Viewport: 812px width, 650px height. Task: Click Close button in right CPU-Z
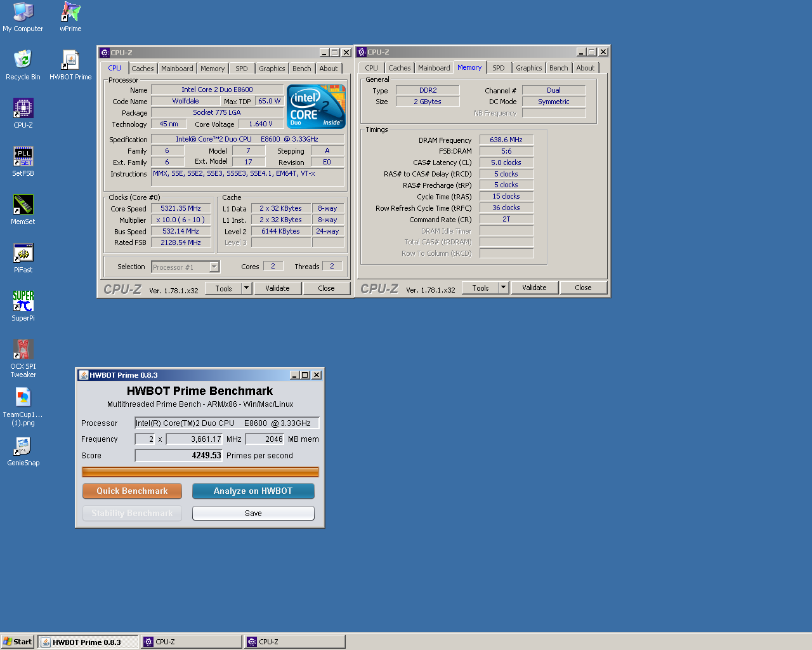tap(583, 288)
